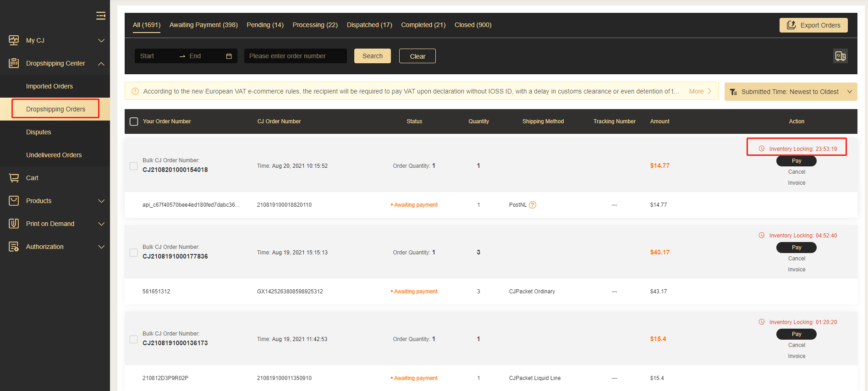Check the box for order CJ2108191000177836
The height and width of the screenshot is (391, 868).
click(x=134, y=253)
